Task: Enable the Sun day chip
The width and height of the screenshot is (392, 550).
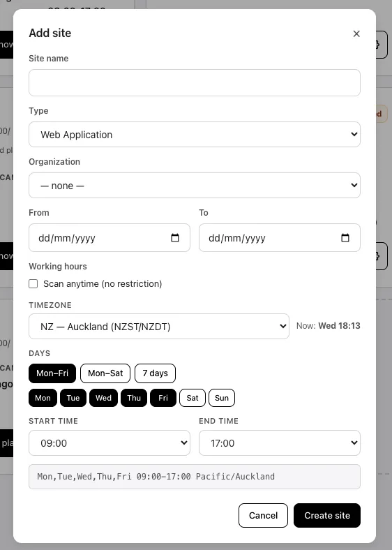Action: coord(222,398)
